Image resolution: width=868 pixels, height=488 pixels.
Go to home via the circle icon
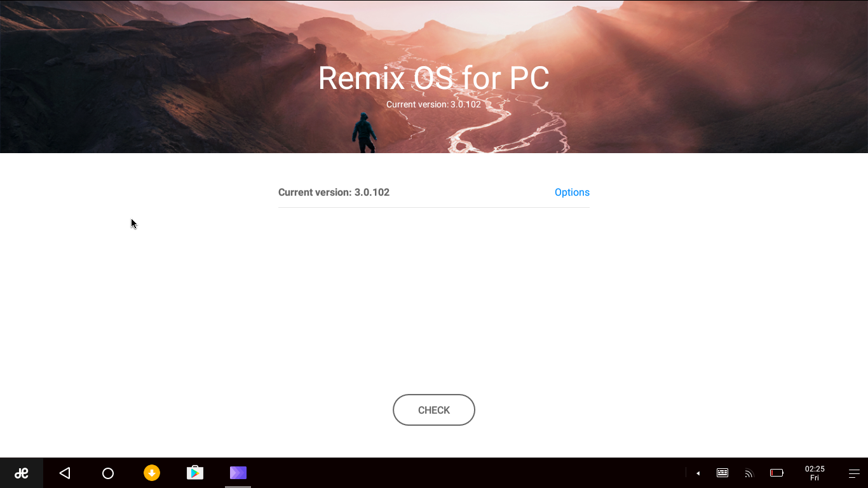[108, 473]
